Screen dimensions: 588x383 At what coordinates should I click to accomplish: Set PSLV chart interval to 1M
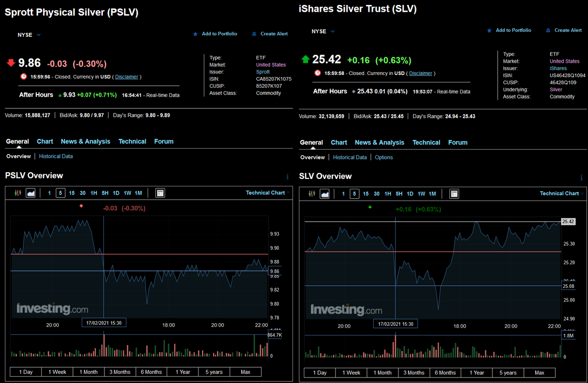coord(138,193)
